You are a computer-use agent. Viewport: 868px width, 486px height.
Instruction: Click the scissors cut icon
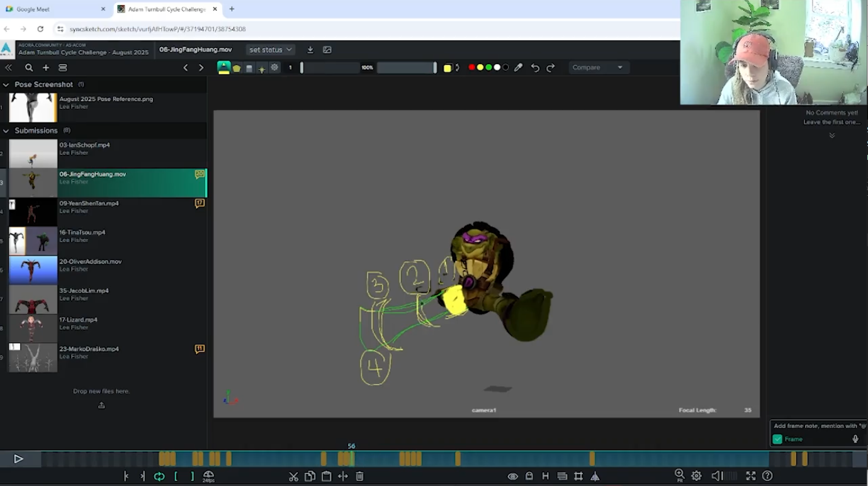coord(293,477)
